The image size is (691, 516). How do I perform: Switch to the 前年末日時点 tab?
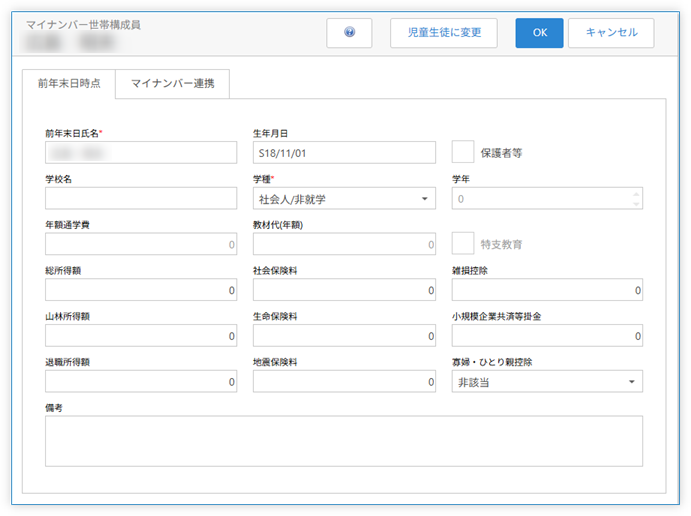(69, 83)
